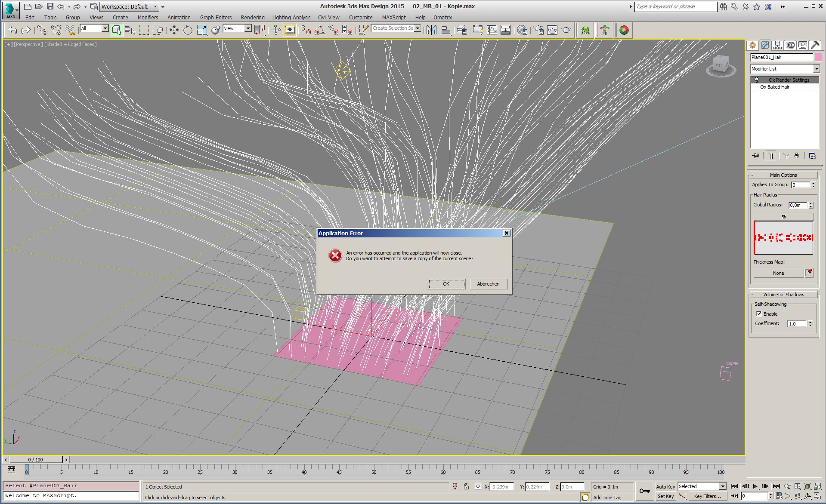826x504 pixels.
Task: Collapse the Volumetric Shadows rollout
Action: [x=783, y=295]
